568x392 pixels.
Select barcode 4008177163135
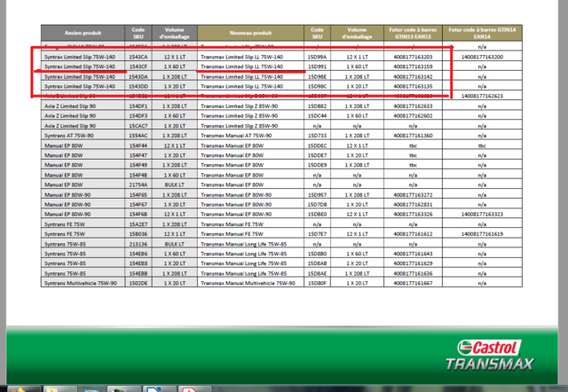click(413, 87)
